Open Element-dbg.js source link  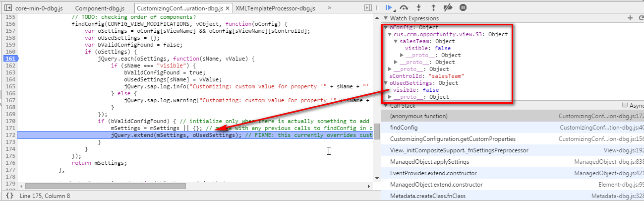pos(622,185)
